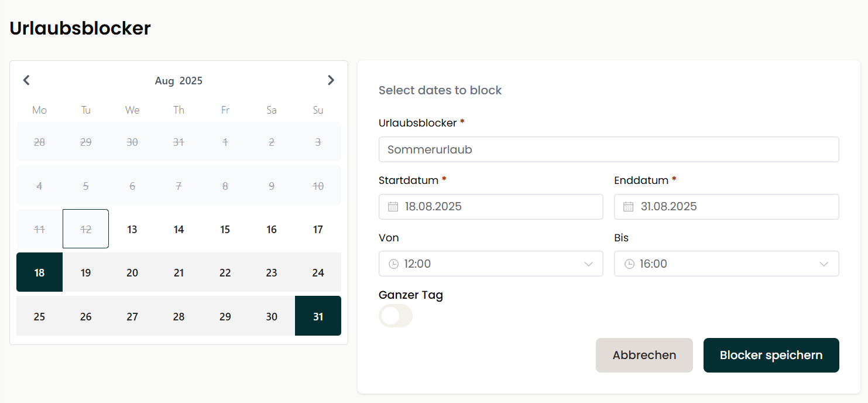868x403 pixels.
Task: Click clock icon in Bis field
Action: tap(629, 264)
